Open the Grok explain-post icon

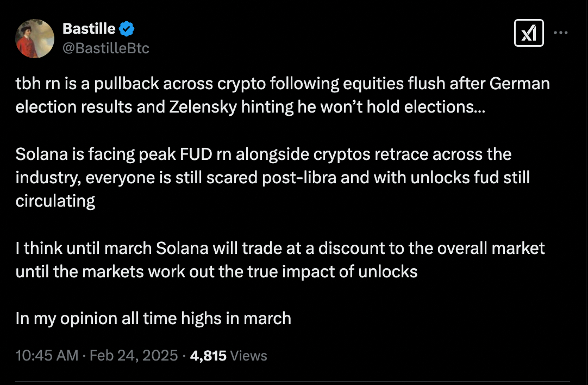(x=529, y=34)
